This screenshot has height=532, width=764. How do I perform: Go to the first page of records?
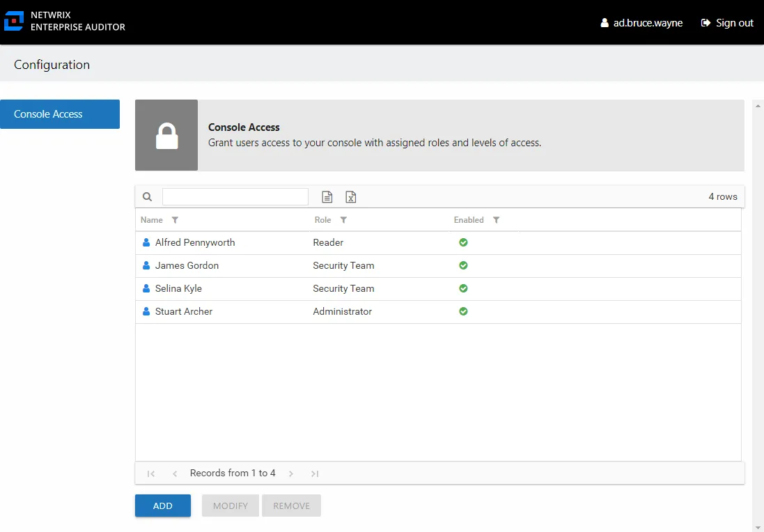(x=151, y=474)
